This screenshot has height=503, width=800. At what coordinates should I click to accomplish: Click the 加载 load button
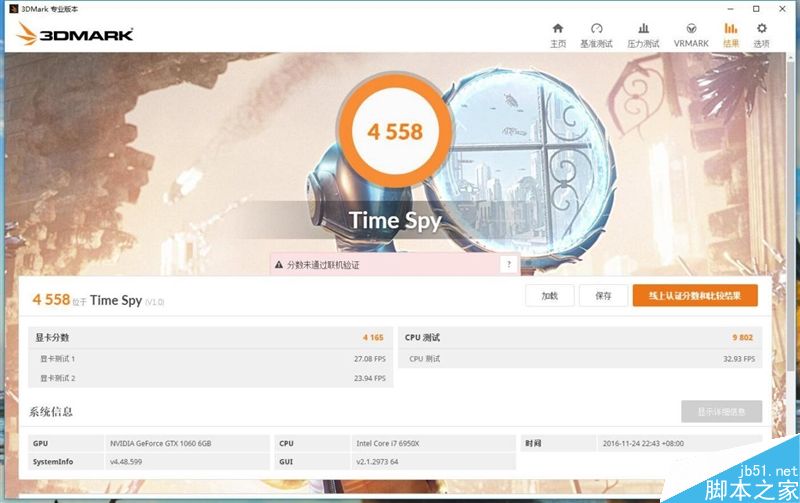549,295
